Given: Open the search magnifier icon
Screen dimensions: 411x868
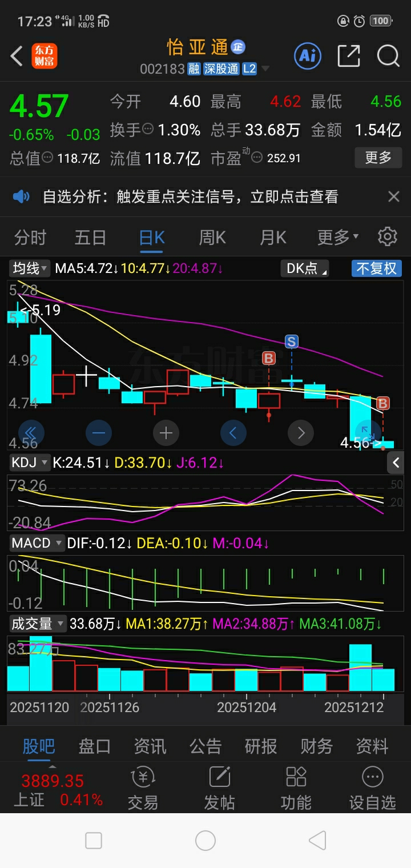Looking at the screenshot, I should [388, 55].
